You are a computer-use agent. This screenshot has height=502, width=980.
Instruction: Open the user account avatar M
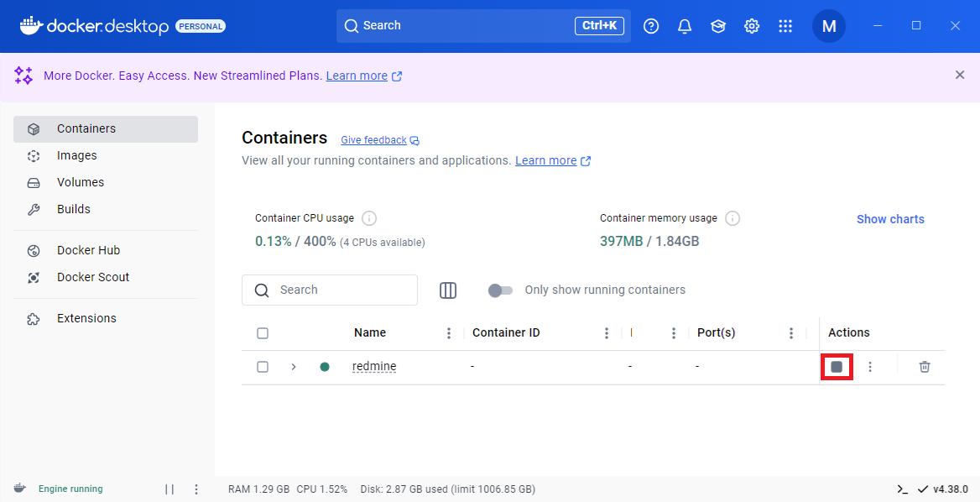tap(829, 26)
